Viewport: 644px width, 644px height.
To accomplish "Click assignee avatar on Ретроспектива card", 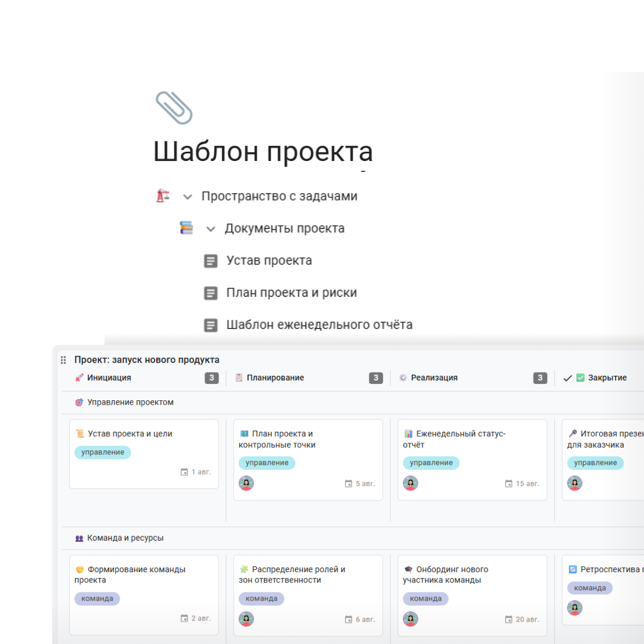I will pyautogui.click(x=575, y=608).
